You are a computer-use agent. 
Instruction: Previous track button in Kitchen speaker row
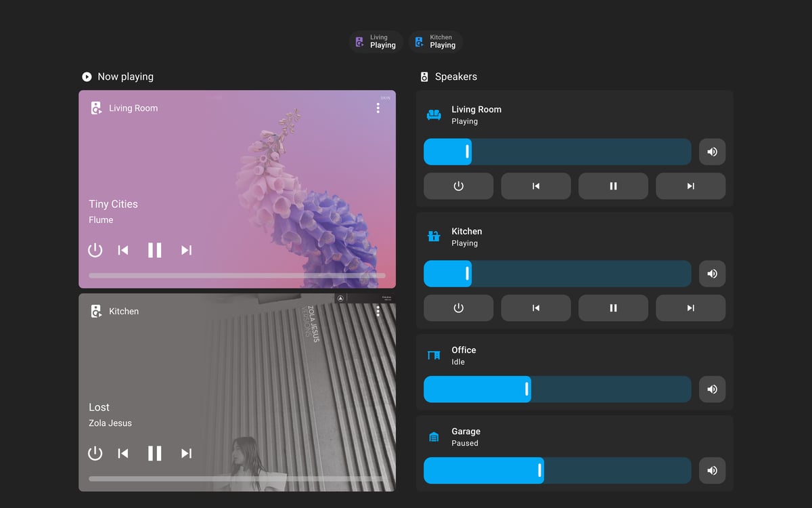point(536,308)
